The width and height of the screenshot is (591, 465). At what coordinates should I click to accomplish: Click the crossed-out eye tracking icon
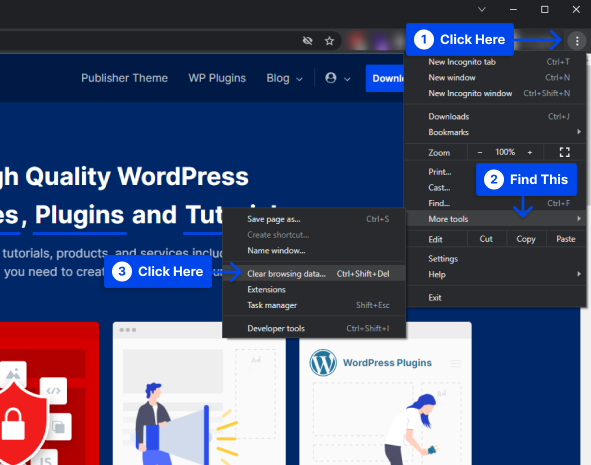(308, 40)
